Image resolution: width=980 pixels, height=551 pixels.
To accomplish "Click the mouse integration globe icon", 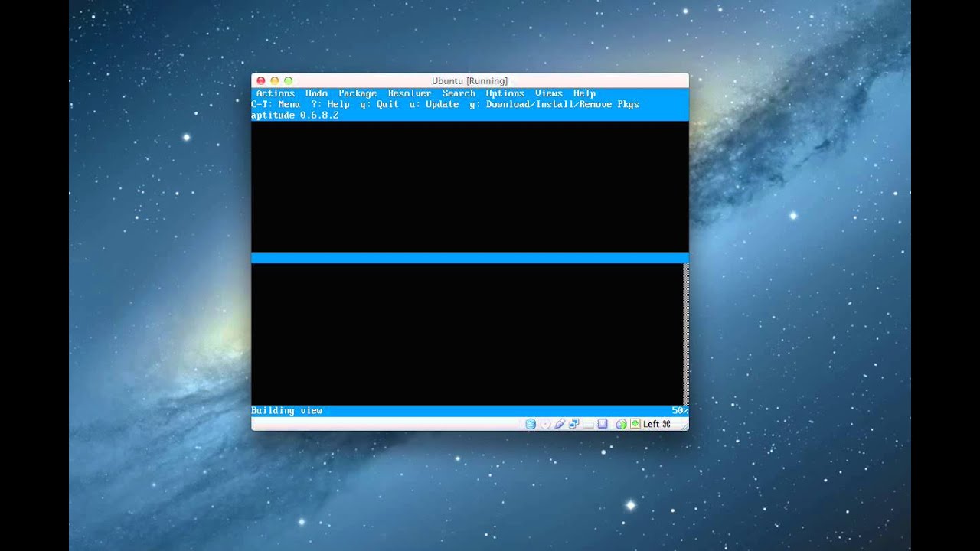I will (621, 424).
